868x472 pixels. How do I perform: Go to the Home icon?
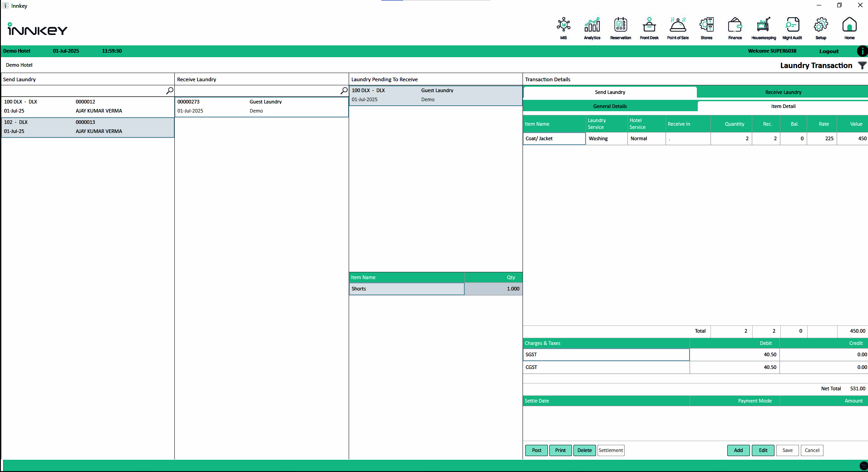coord(849,28)
